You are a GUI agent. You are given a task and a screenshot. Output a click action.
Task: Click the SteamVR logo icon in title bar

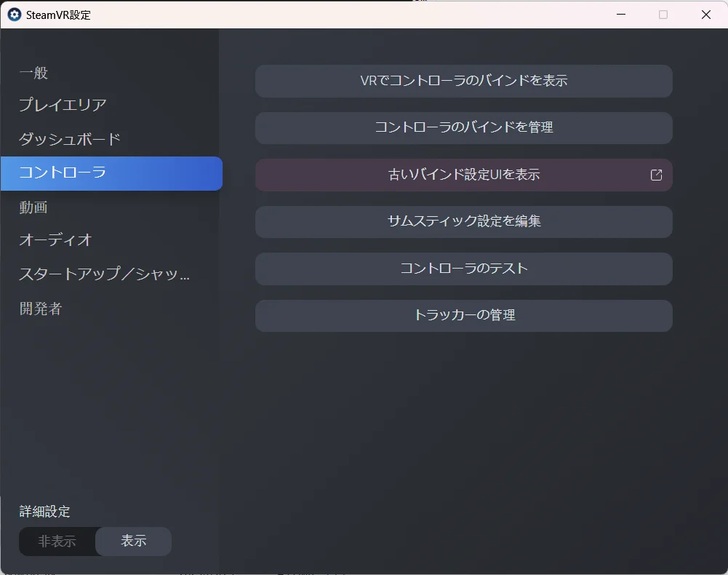click(x=14, y=15)
